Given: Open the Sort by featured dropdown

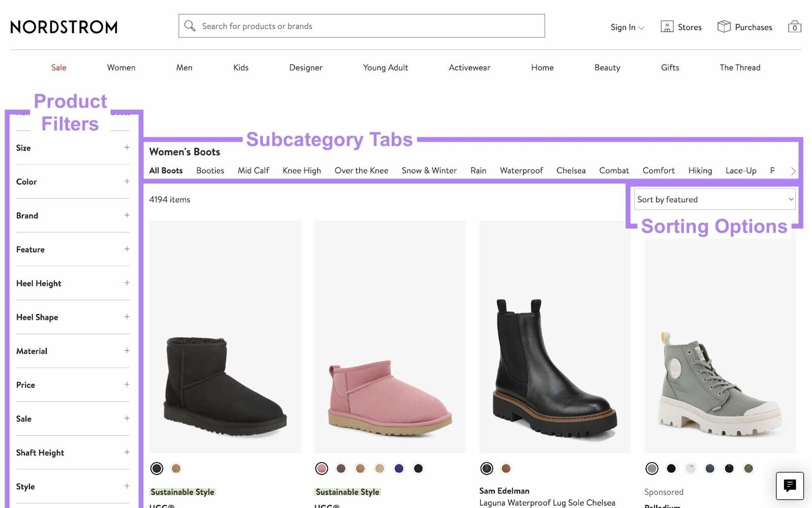Looking at the screenshot, I should [714, 199].
